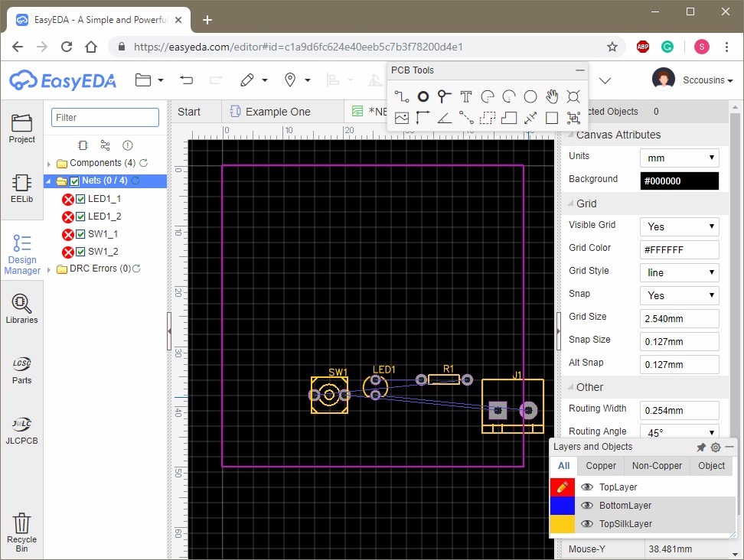
Task: Uncheck the LED1_1 net checkbox
Action: point(81,199)
